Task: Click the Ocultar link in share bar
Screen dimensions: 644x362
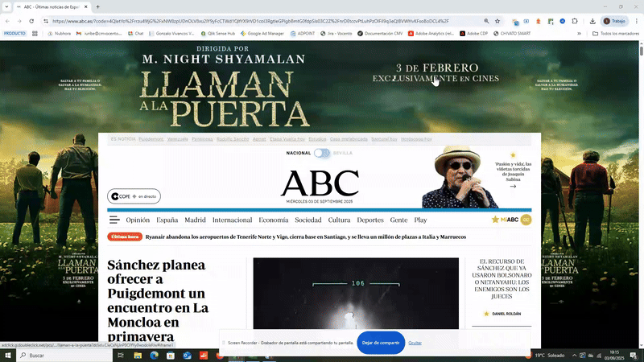Action: [415, 343]
